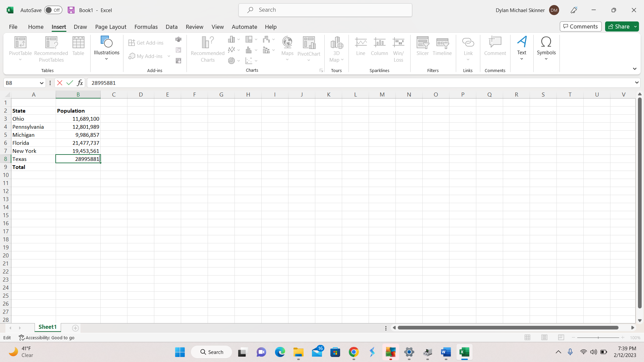Switch to the Formulas ribbon tab
This screenshot has width=644, height=362.
(x=146, y=27)
